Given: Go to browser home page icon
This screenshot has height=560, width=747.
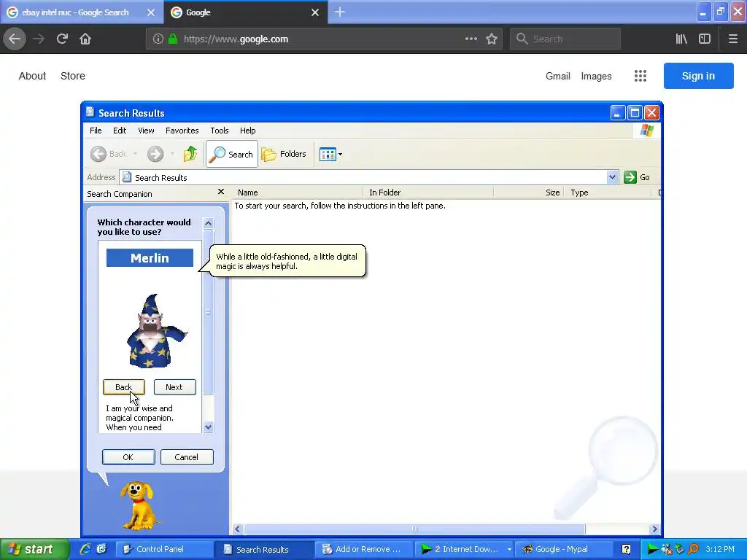Looking at the screenshot, I should pos(85,39).
